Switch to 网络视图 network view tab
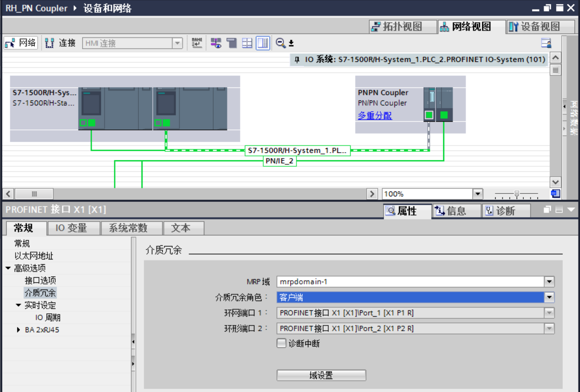This screenshot has height=392, width=580. coord(471,27)
